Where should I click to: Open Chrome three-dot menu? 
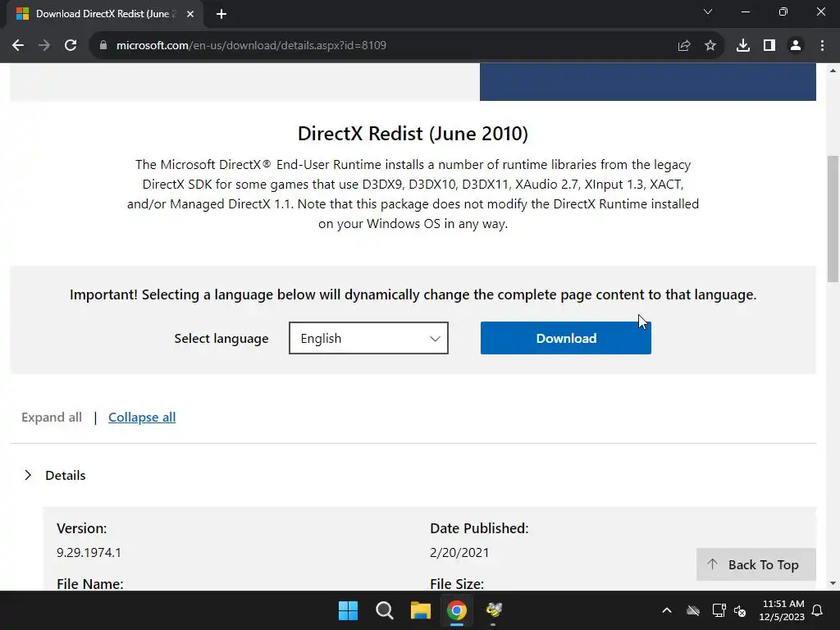[x=822, y=46]
